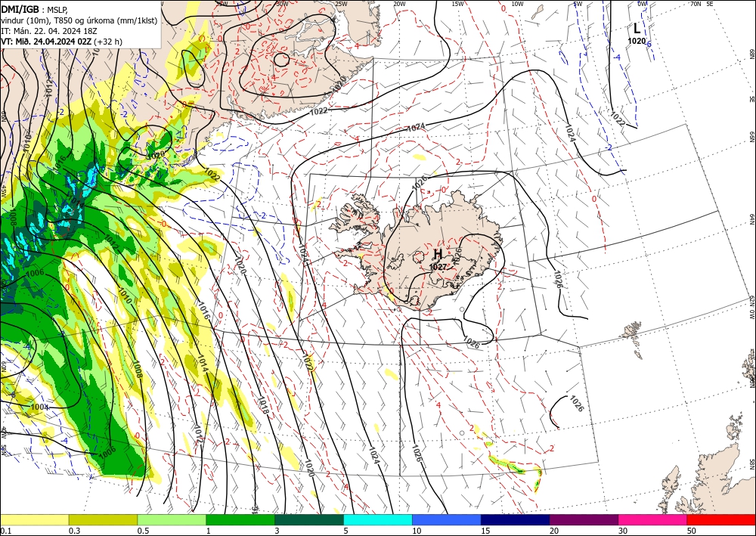Click the '25W' longitude label
The image size is (756, 536).
click(x=340, y=4)
